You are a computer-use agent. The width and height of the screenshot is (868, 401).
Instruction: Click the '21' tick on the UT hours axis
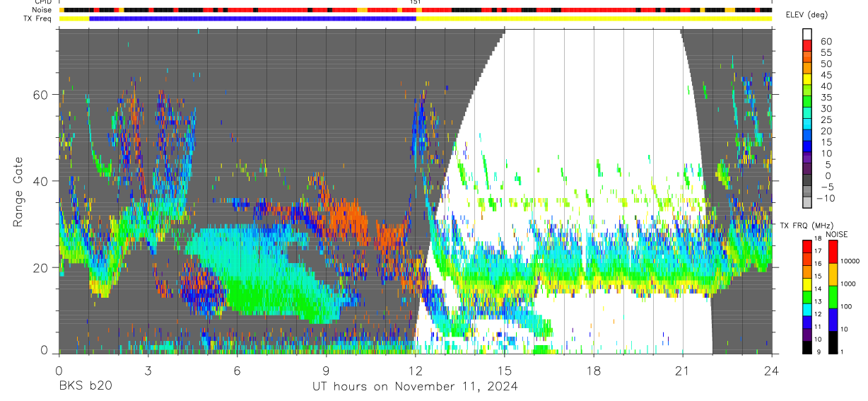(x=683, y=370)
